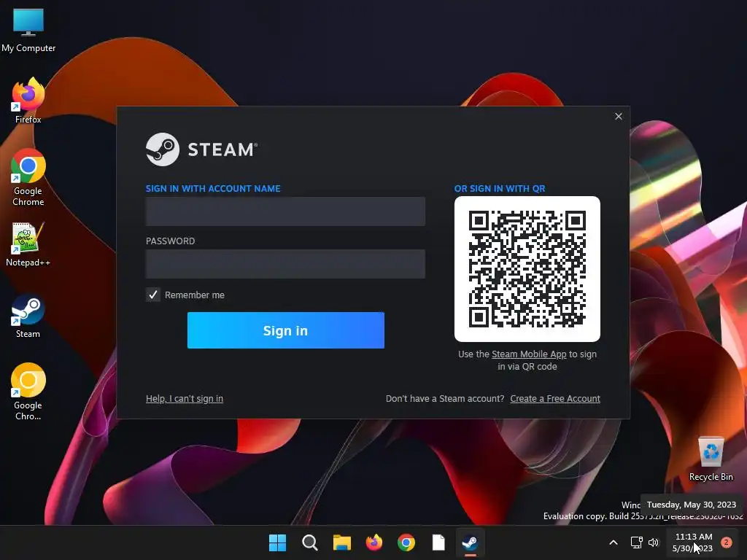Click the PASSWORD label

click(x=170, y=241)
